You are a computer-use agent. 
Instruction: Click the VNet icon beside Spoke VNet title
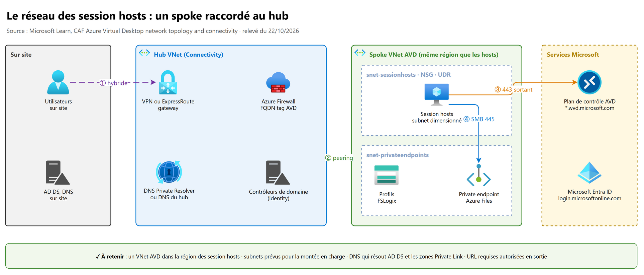(360, 53)
